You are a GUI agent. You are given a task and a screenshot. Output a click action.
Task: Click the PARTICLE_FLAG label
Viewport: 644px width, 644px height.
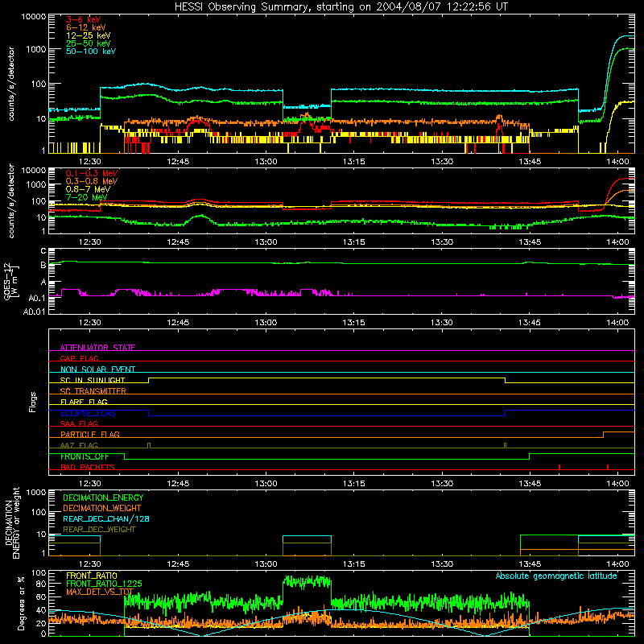[x=90, y=434]
